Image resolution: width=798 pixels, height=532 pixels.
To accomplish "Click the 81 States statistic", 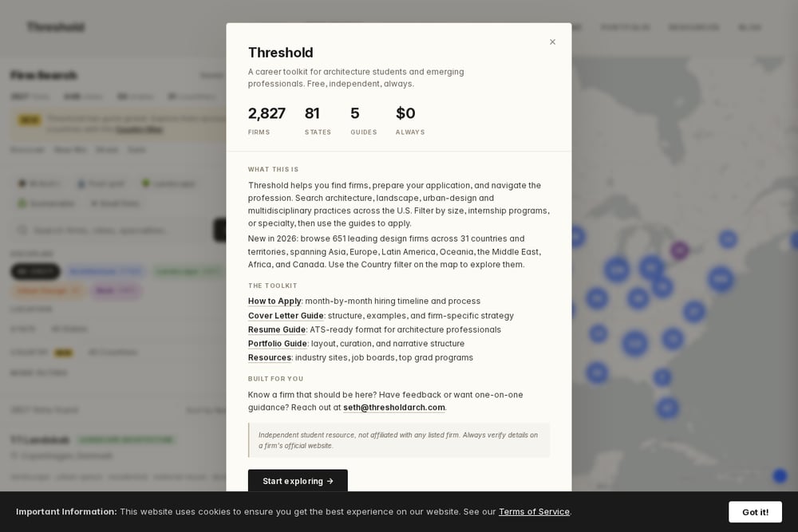I will pyautogui.click(x=318, y=120).
